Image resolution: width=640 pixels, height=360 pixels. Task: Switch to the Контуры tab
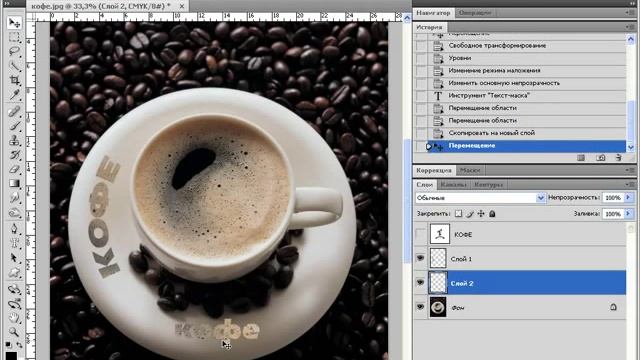(489, 184)
